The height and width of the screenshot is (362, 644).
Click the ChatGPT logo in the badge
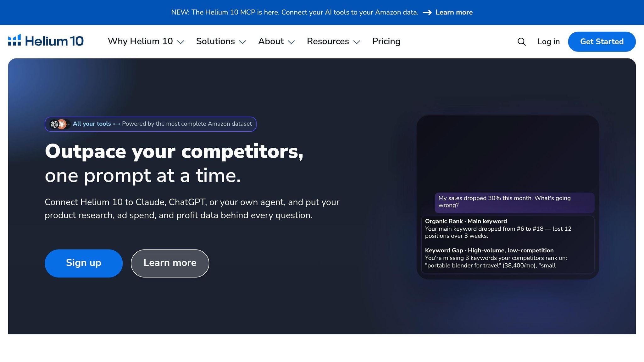coord(54,124)
